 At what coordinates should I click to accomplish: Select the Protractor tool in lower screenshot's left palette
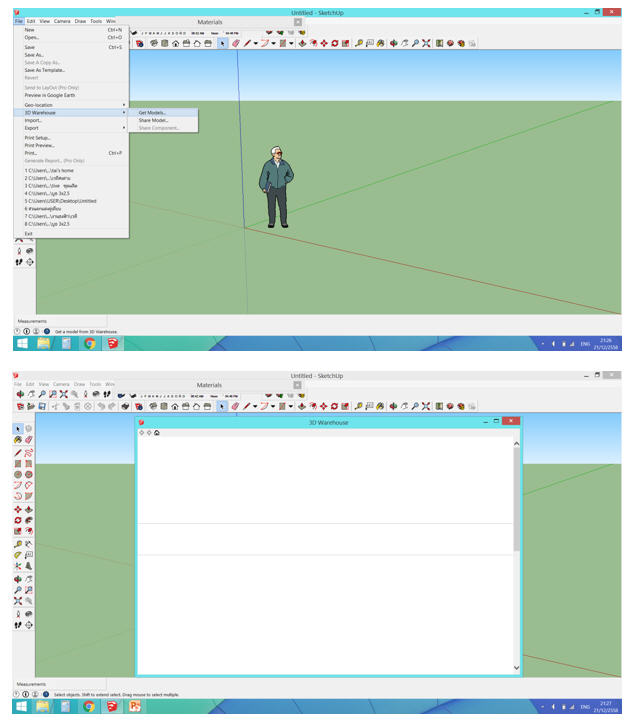coord(18,555)
